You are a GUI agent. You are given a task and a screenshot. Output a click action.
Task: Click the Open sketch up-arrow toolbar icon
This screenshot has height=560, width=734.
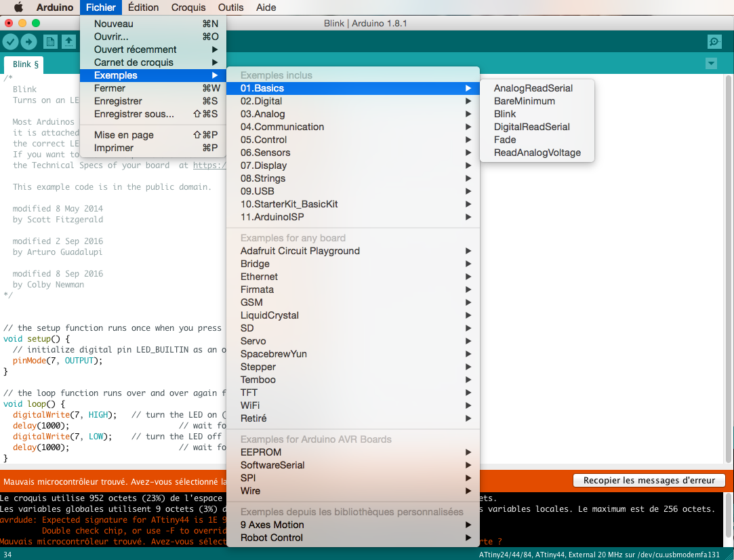click(x=68, y=41)
